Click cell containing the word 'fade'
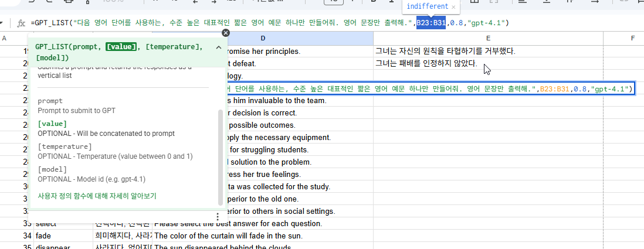The height and width of the screenshot is (249, 644). pos(63,236)
